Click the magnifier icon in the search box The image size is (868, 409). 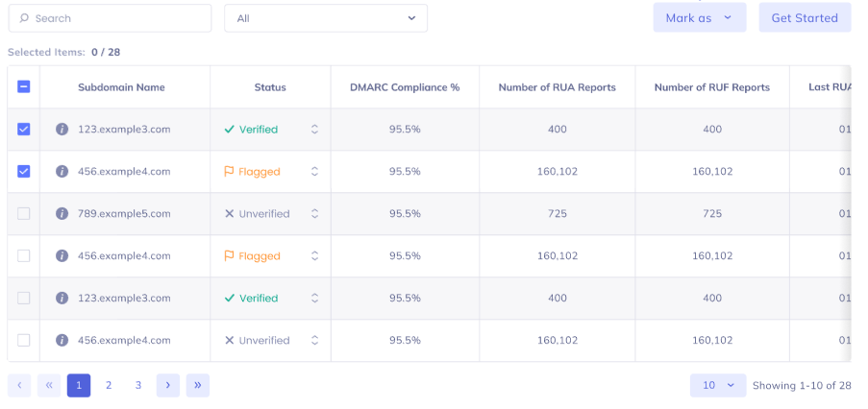(24, 18)
